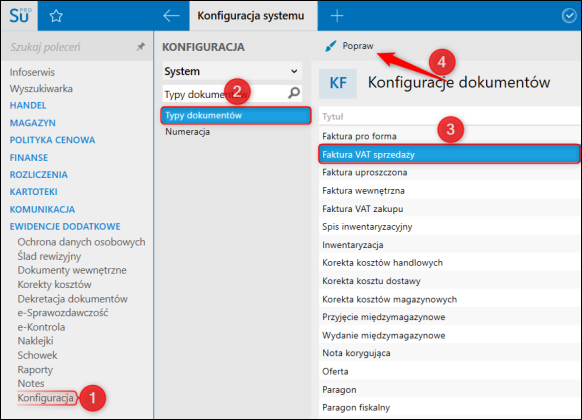Pin the command search panel
This screenshot has width=582, height=420.
point(141,47)
